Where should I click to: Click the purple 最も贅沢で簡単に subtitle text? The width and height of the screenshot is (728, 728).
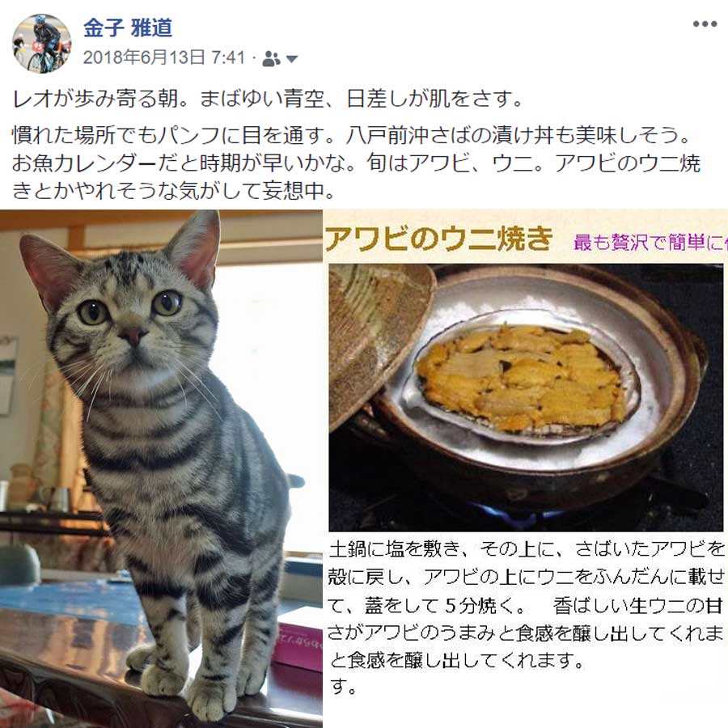click(650, 242)
